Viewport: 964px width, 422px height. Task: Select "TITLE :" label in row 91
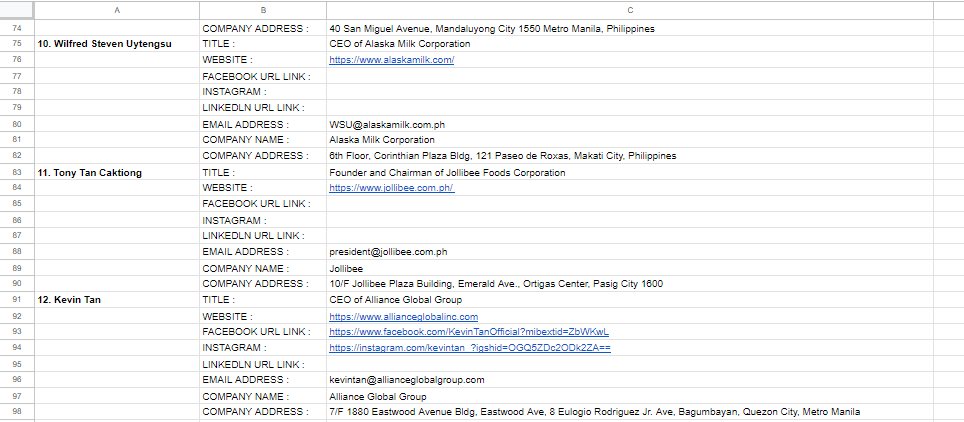click(x=263, y=300)
